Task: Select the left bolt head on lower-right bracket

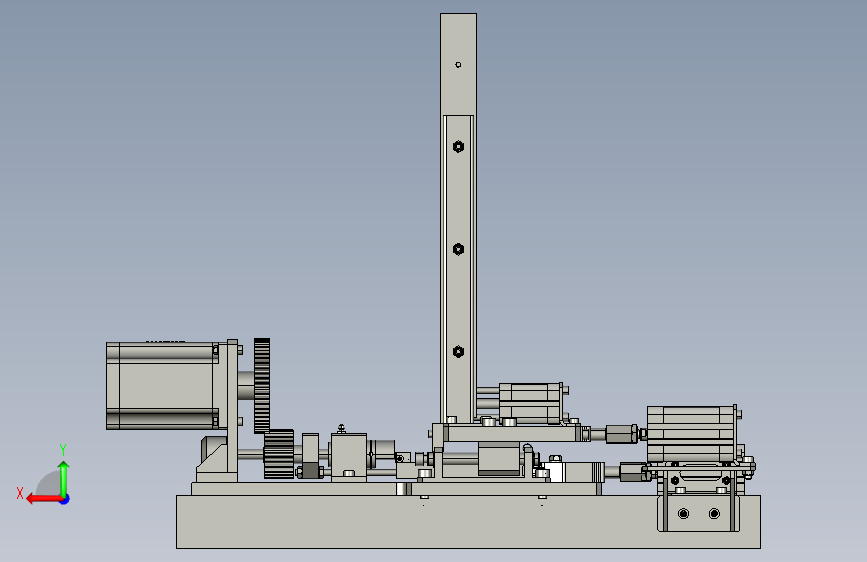Action: [683, 514]
